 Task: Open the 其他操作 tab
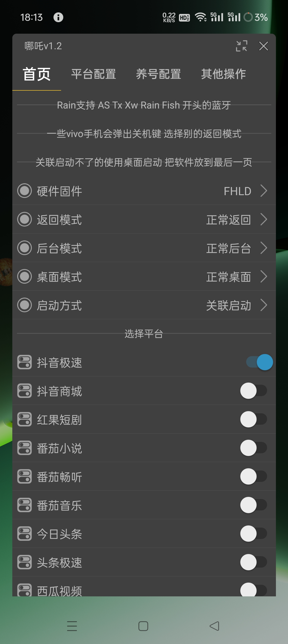point(223,74)
